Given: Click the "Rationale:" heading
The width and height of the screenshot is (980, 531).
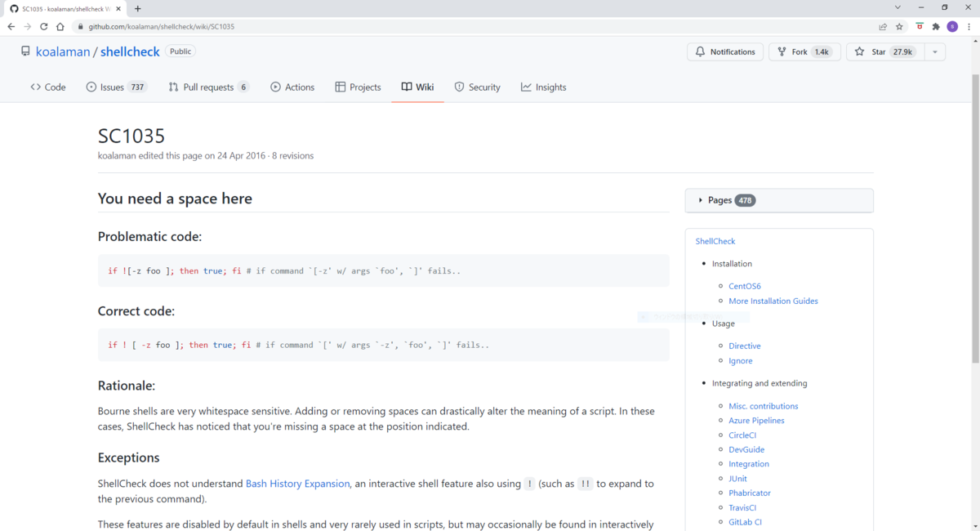Looking at the screenshot, I should 127,386.
